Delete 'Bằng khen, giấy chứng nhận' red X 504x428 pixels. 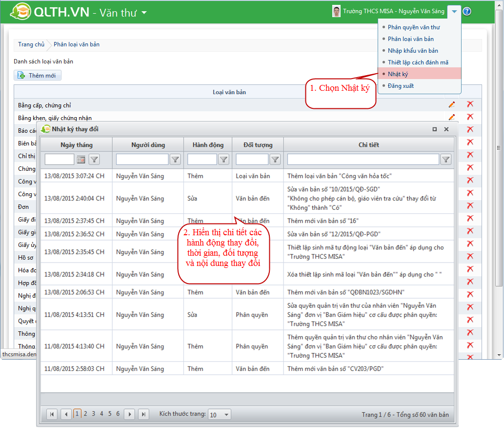(470, 117)
